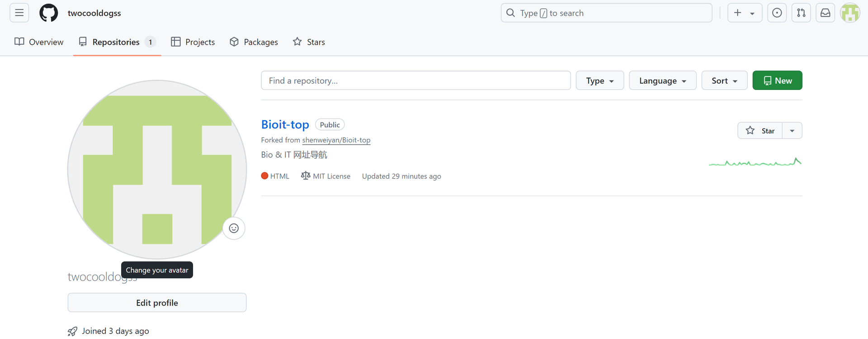Click the set status smiley icon

234,228
